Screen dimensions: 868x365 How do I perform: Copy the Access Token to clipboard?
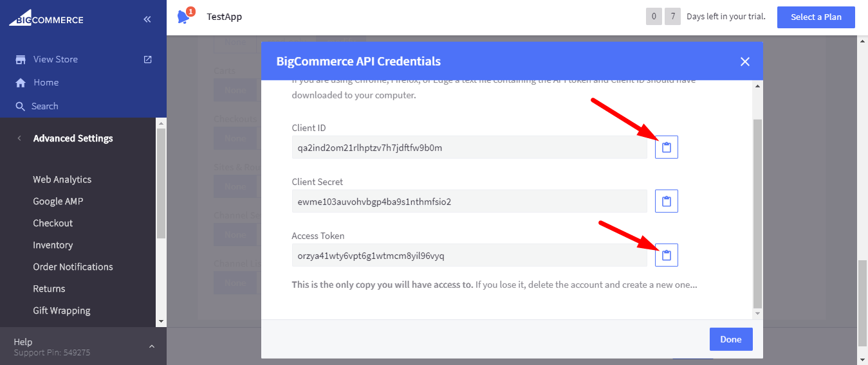click(667, 255)
